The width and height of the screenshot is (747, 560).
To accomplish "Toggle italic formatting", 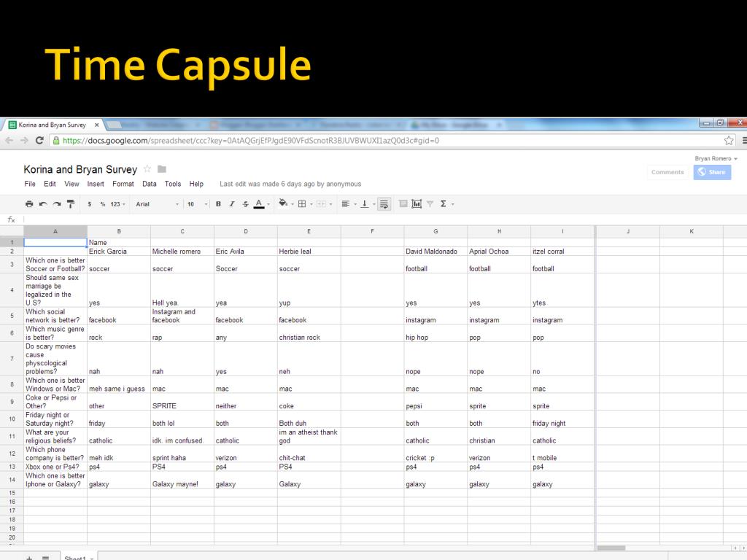I will [x=232, y=204].
